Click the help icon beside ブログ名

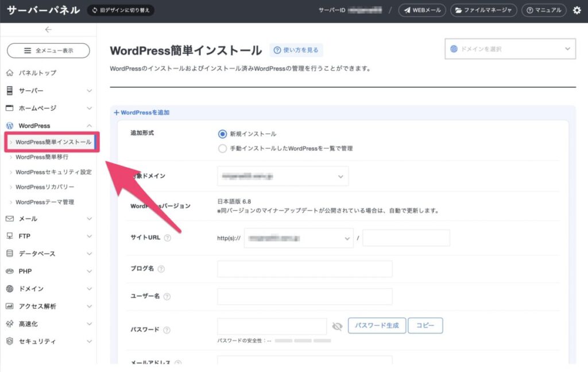coord(161,269)
